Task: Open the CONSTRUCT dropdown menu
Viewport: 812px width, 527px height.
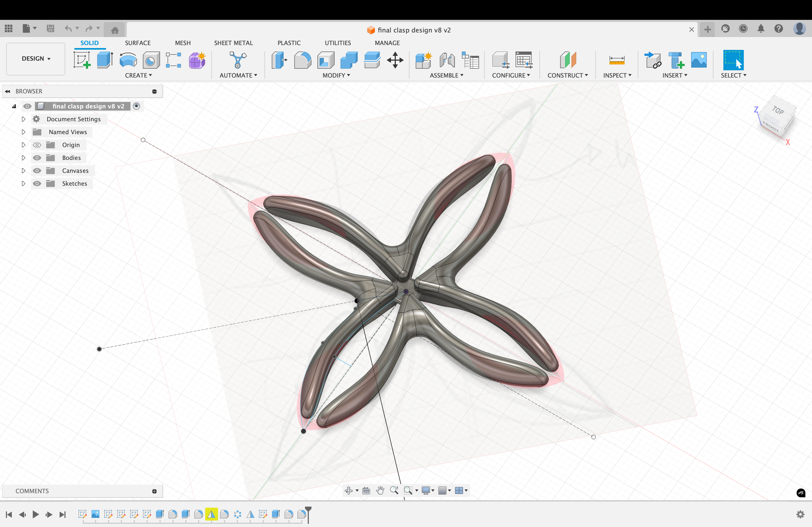Action: coord(567,75)
